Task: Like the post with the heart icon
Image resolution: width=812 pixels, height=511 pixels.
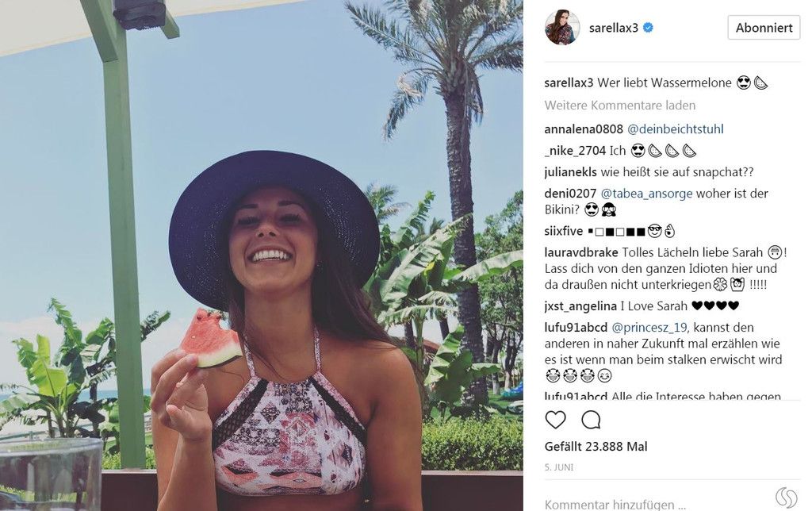Action: pyautogui.click(x=555, y=420)
